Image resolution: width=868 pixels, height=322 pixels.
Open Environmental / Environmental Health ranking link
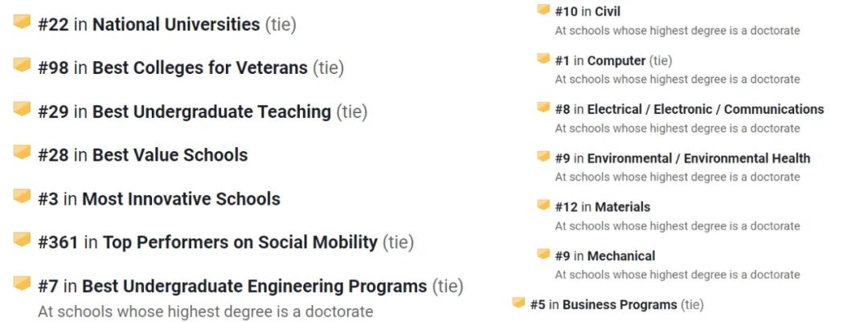click(x=698, y=159)
